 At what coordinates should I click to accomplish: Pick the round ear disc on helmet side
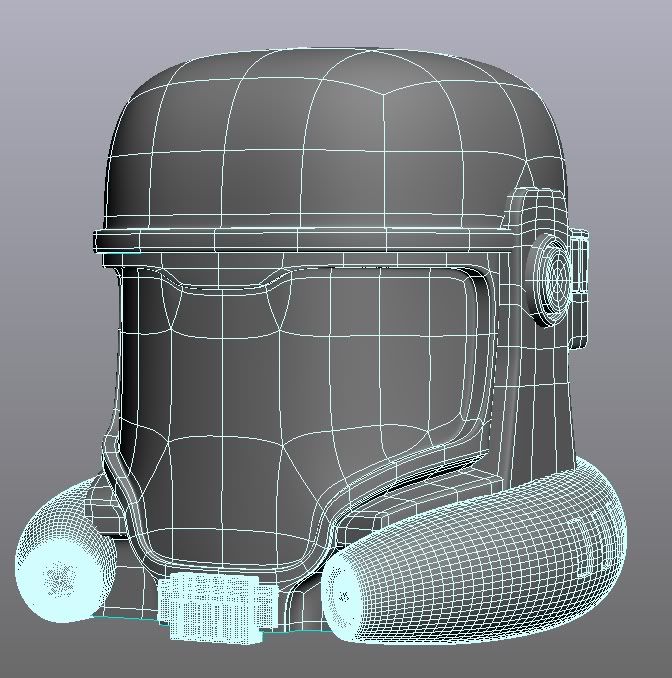tap(548, 280)
